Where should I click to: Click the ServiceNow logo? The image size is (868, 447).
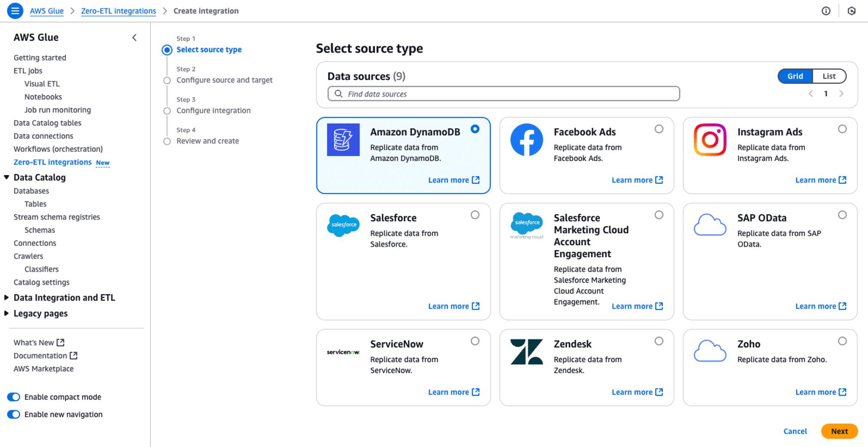343,352
